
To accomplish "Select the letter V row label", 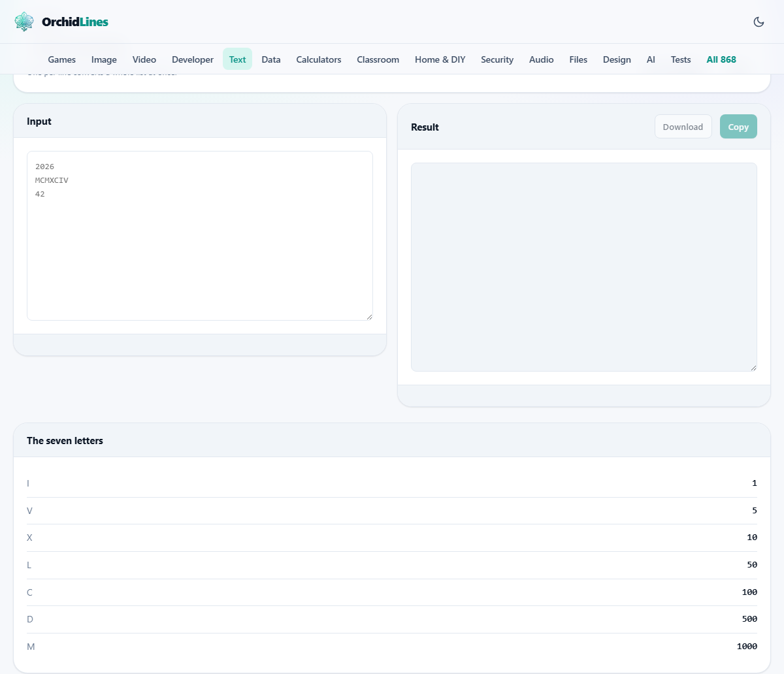I will click(29, 511).
